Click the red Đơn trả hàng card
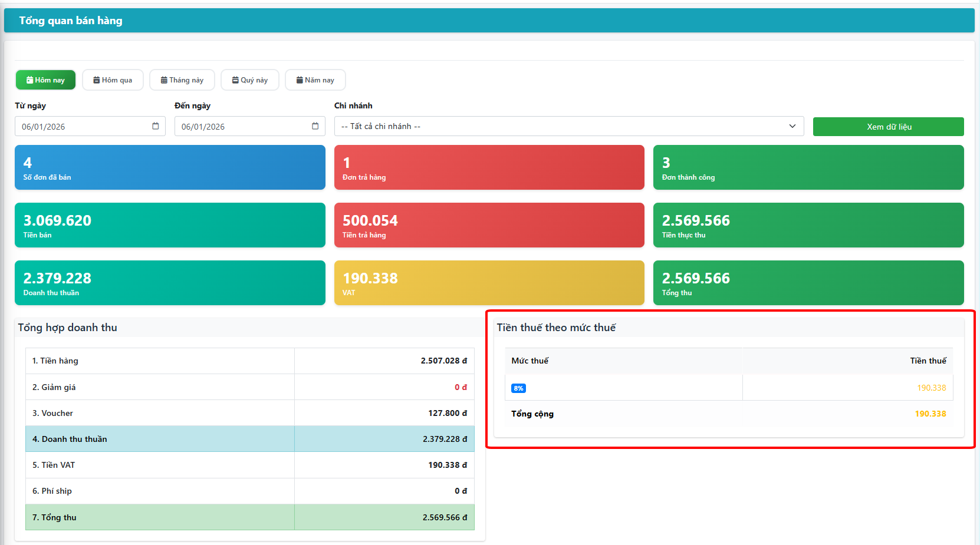This screenshot has height=545, width=980. [x=489, y=167]
